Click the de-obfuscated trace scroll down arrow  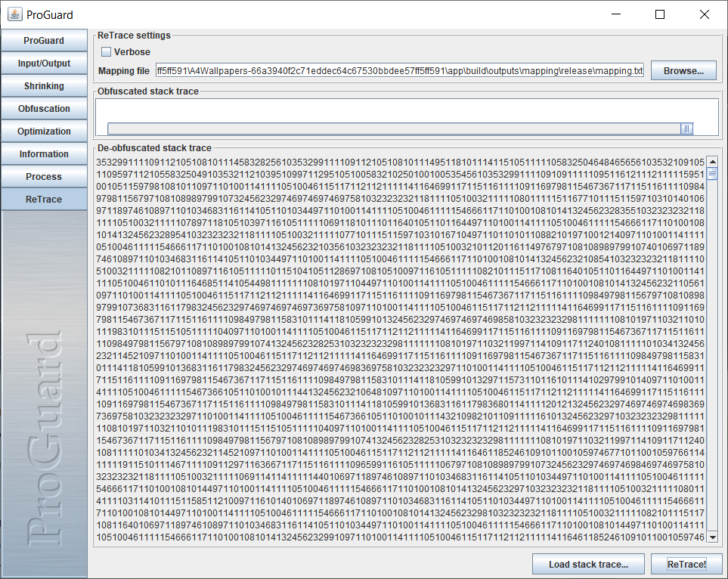coord(712,537)
